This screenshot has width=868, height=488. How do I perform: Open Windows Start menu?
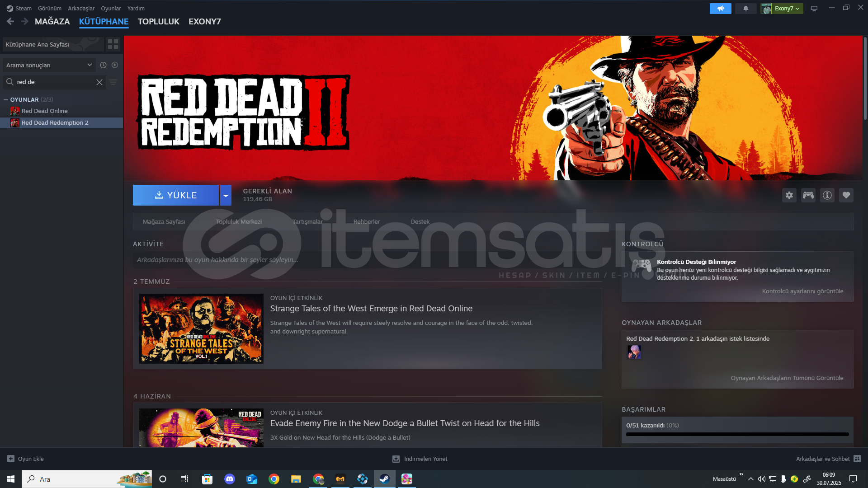pyautogui.click(x=11, y=479)
